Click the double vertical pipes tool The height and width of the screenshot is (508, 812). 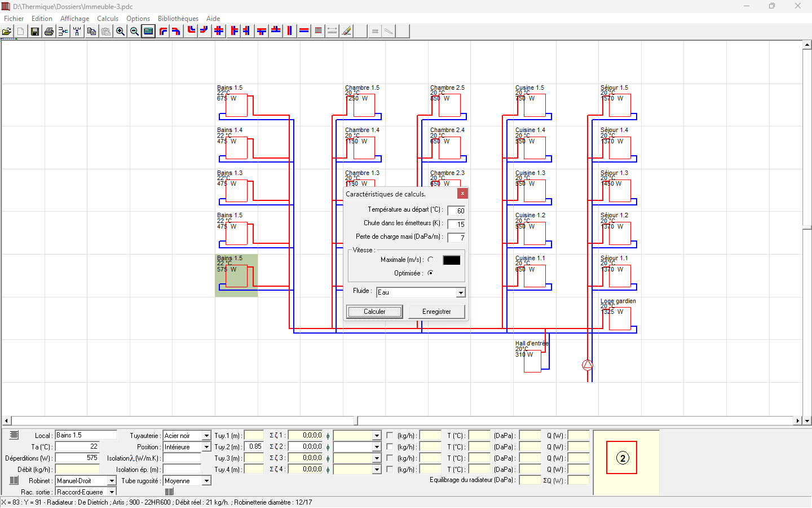click(x=289, y=31)
